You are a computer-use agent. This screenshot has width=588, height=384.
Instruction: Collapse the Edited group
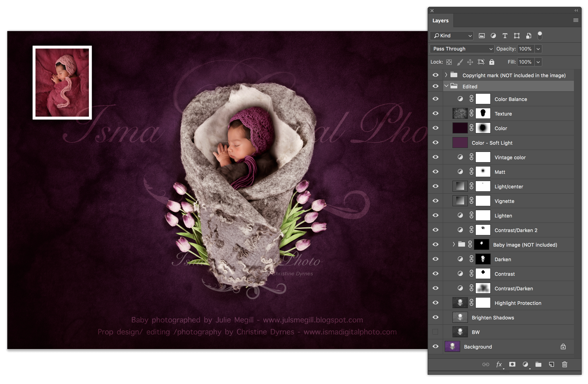pos(446,86)
